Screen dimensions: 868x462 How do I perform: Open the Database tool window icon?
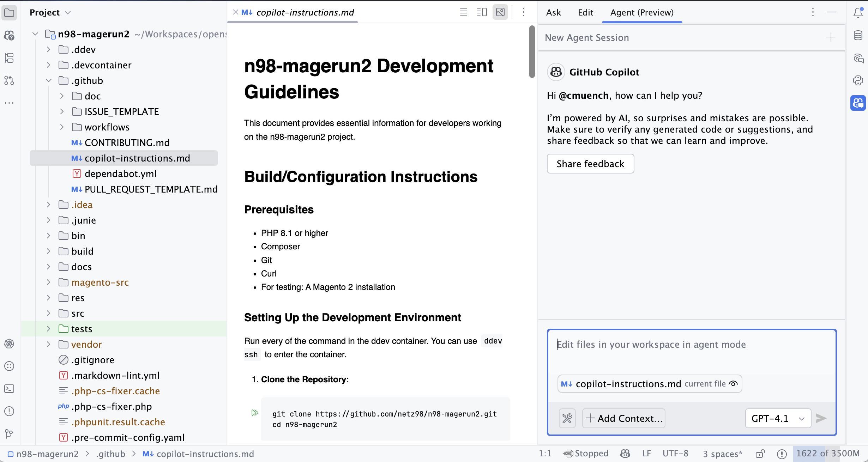[858, 35]
